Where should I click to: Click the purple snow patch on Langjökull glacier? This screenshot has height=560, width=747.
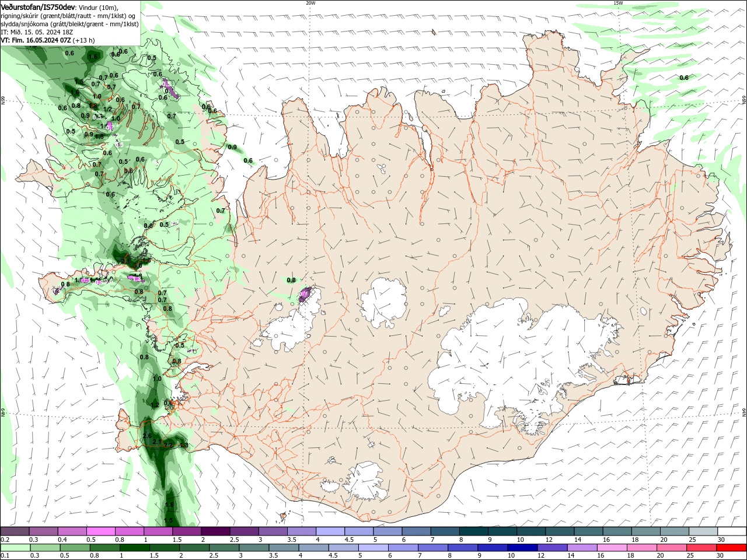coord(305,295)
